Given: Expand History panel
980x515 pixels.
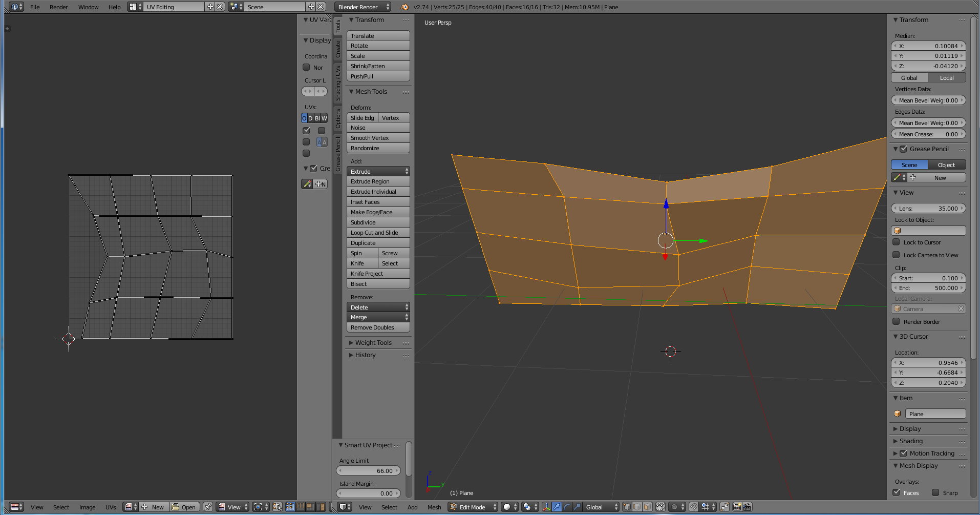Looking at the screenshot, I should click(x=365, y=355).
